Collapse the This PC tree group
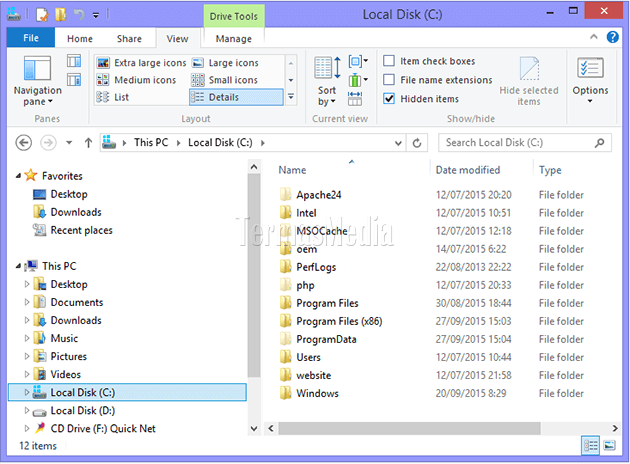The height and width of the screenshot is (464, 630). click(x=18, y=266)
